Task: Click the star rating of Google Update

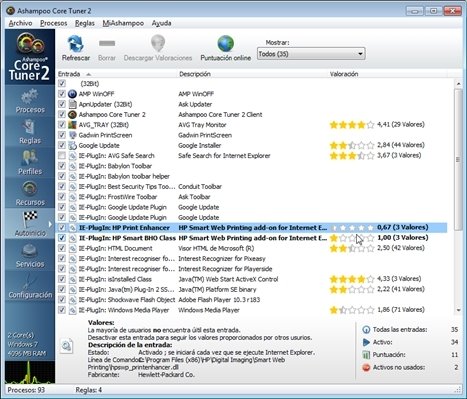Action: [352, 145]
